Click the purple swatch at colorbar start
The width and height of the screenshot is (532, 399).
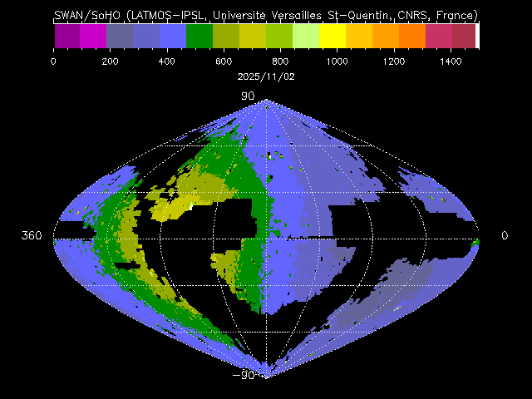(x=66, y=36)
